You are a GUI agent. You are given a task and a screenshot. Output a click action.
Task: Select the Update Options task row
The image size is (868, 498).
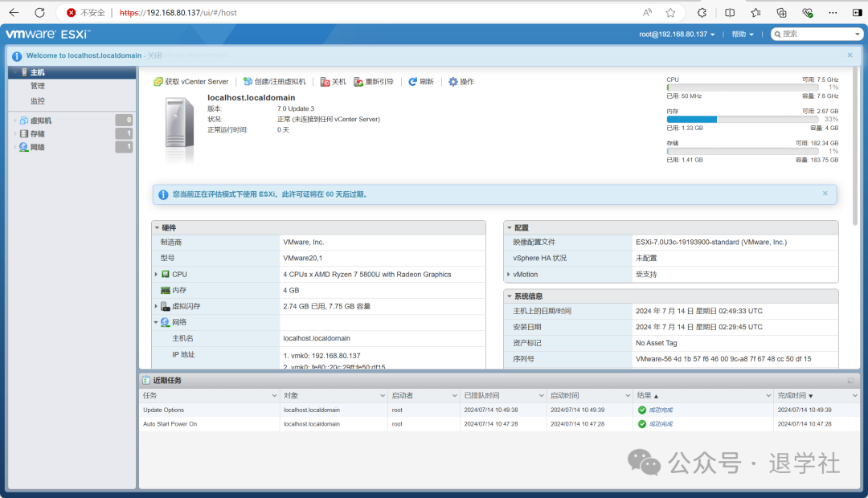(499, 410)
